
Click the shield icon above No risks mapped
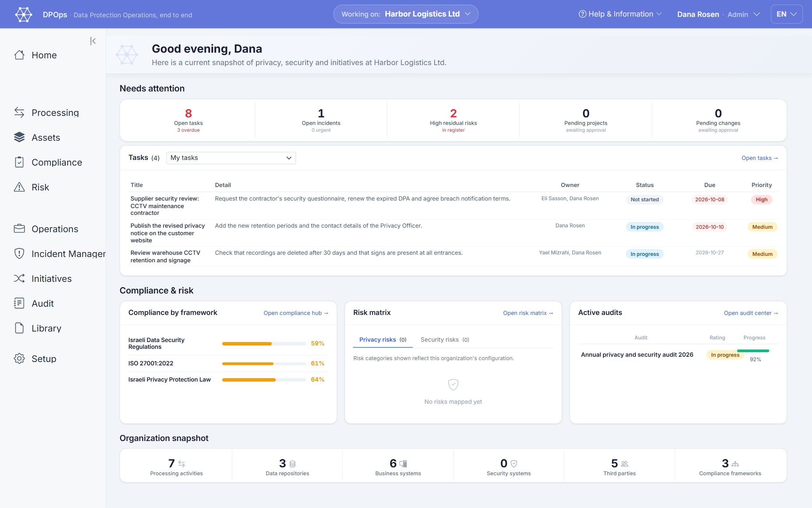pyautogui.click(x=453, y=385)
